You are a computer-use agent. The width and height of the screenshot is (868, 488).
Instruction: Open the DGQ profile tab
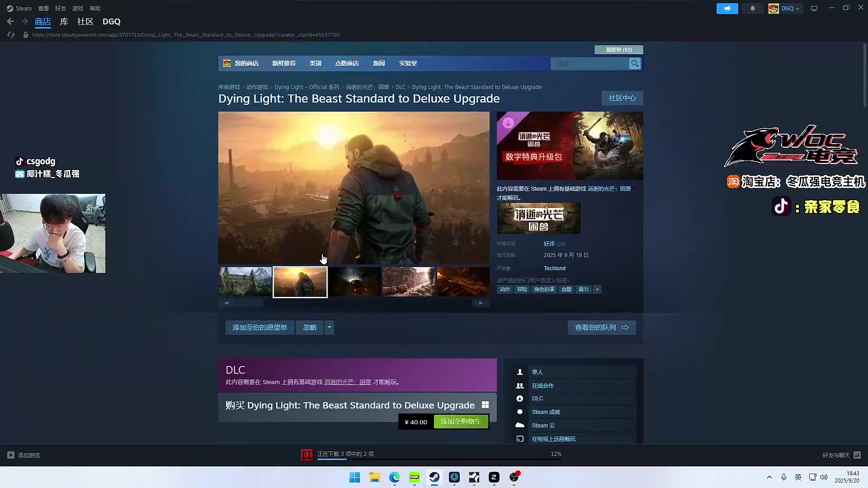click(x=112, y=22)
